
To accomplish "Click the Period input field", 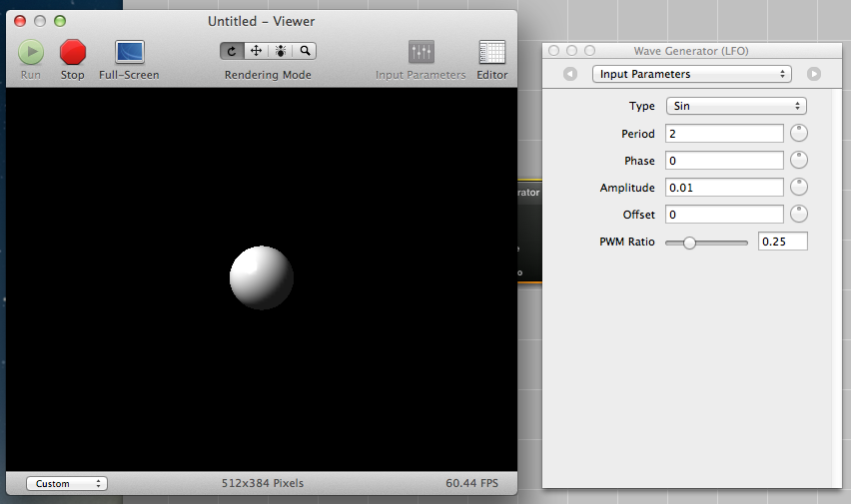I will pyautogui.click(x=724, y=134).
